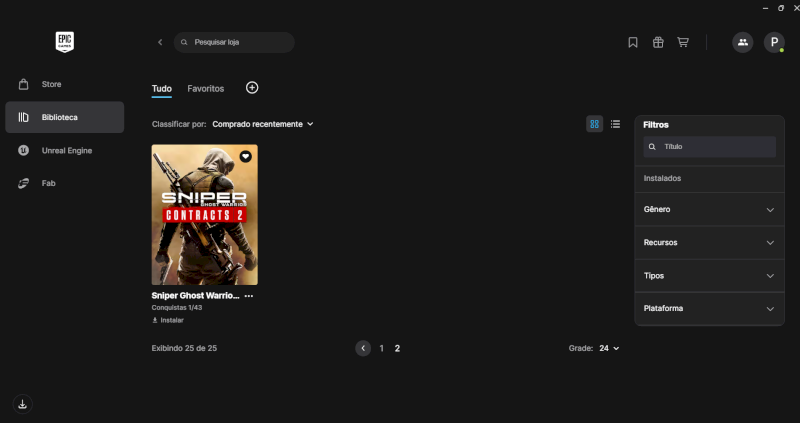Expand the Gênero filter

coord(709,210)
